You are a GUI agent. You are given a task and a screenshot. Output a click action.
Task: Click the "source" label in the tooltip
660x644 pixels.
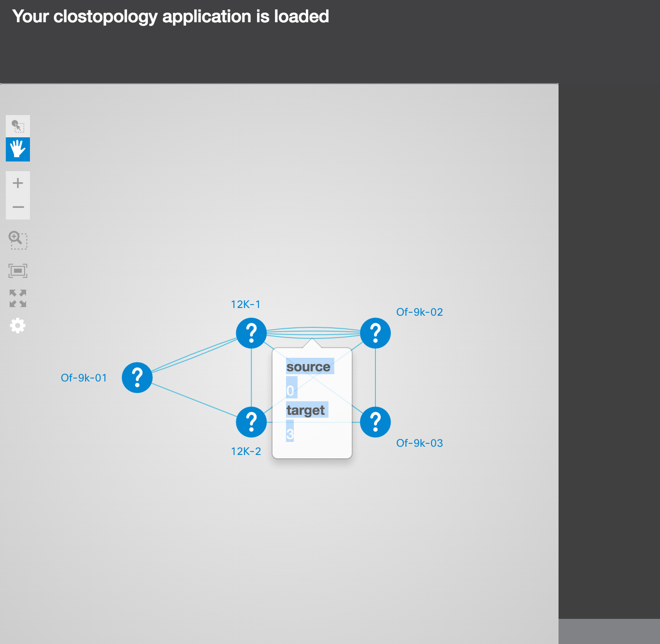pyautogui.click(x=308, y=366)
